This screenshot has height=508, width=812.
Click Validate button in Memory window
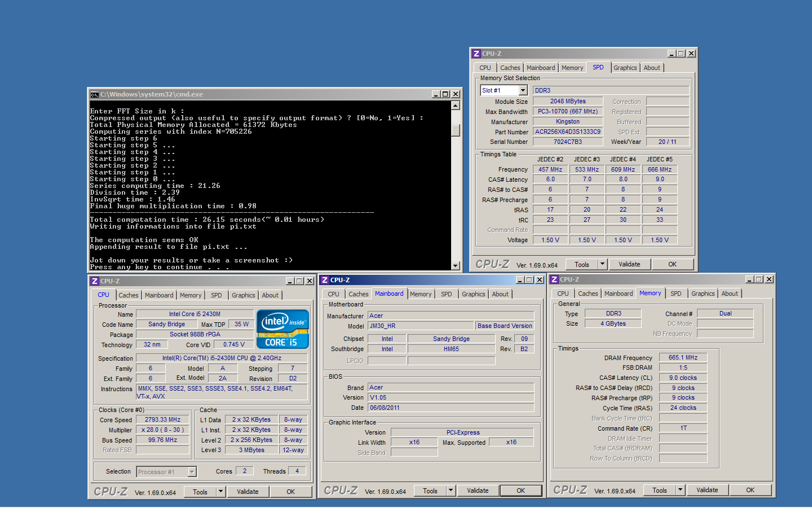pos(707,490)
